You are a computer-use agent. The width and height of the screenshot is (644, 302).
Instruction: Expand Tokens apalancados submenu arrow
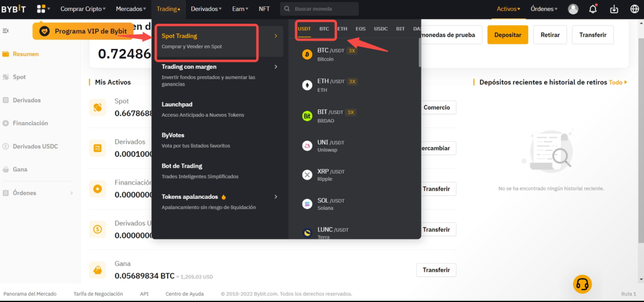[276, 197]
